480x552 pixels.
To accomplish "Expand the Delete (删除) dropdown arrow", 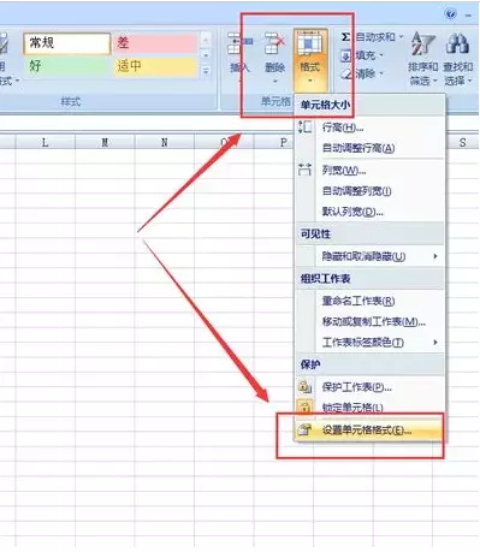I will pos(275,82).
